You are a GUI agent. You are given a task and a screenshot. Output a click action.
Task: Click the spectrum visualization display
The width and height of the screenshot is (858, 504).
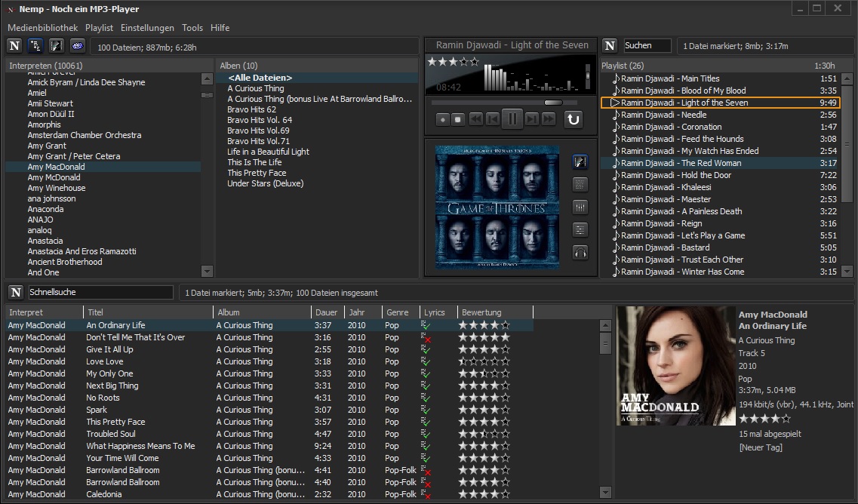click(530, 77)
